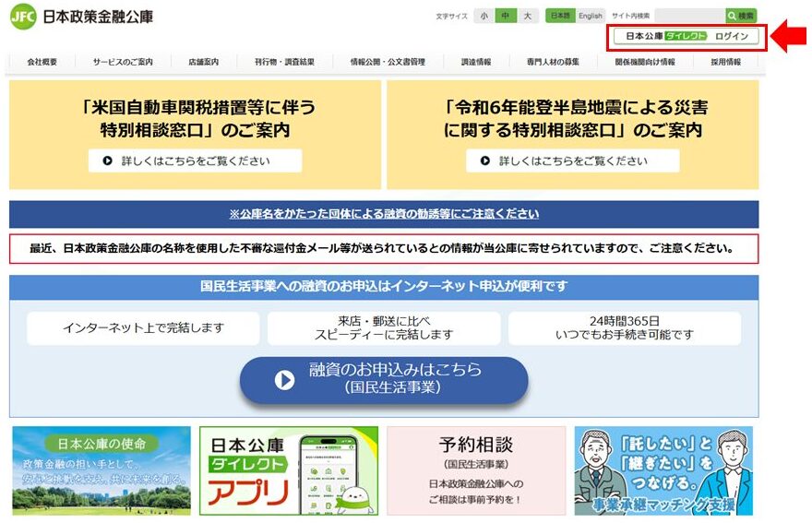
Task: Click the play arrow icon on the loan application button
Action: pos(284,379)
